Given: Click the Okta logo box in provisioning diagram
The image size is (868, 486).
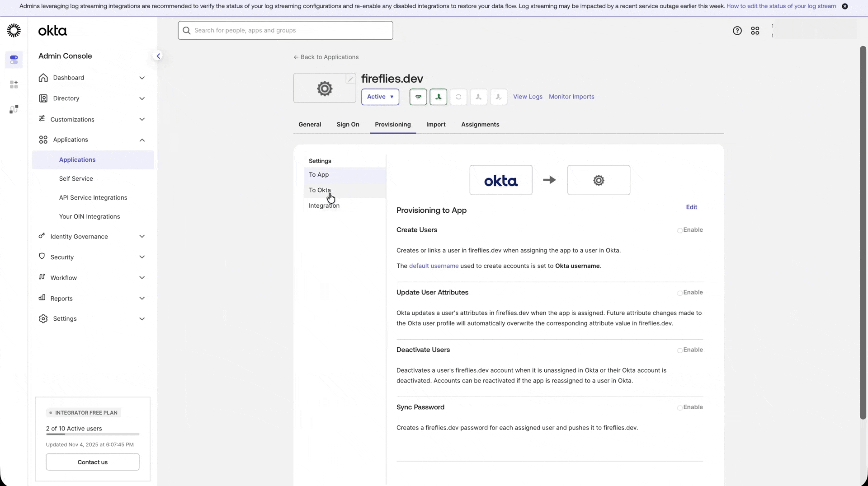Looking at the screenshot, I should click(501, 180).
